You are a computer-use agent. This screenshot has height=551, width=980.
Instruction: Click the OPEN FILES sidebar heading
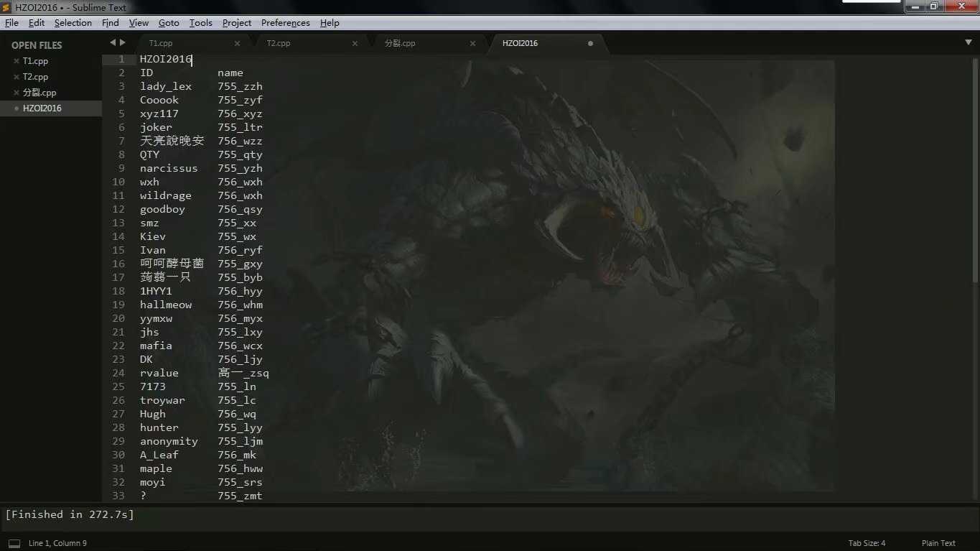click(x=37, y=45)
